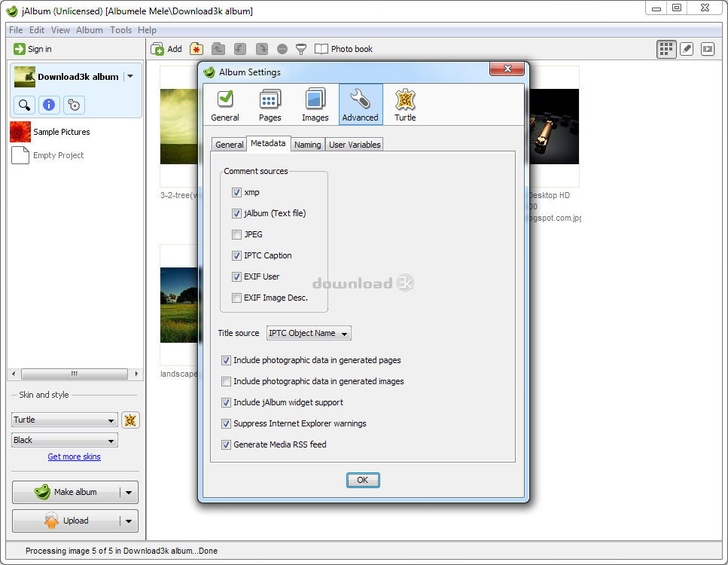Open the Turtle skin dropdown in the sidebar
728x565 pixels.
coord(64,420)
